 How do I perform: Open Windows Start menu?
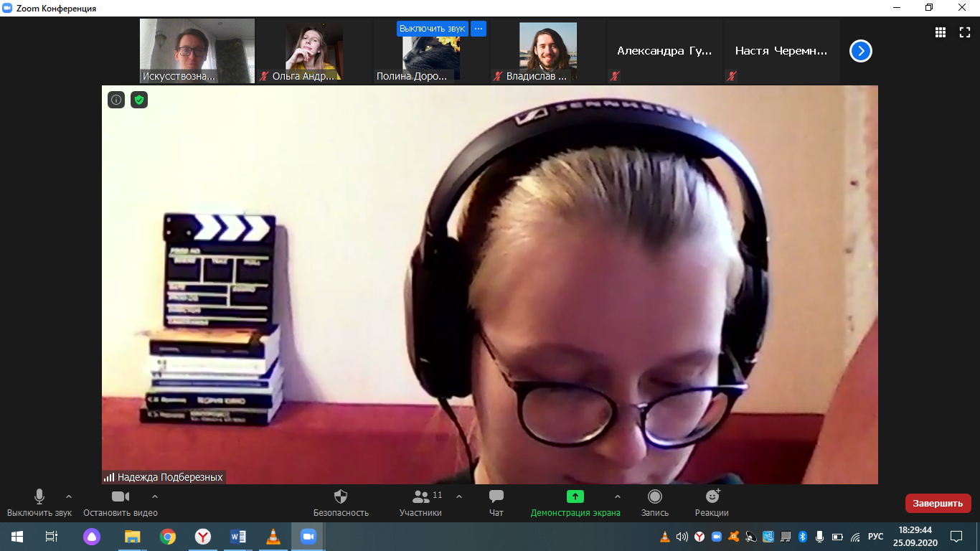(x=17, y=536)
